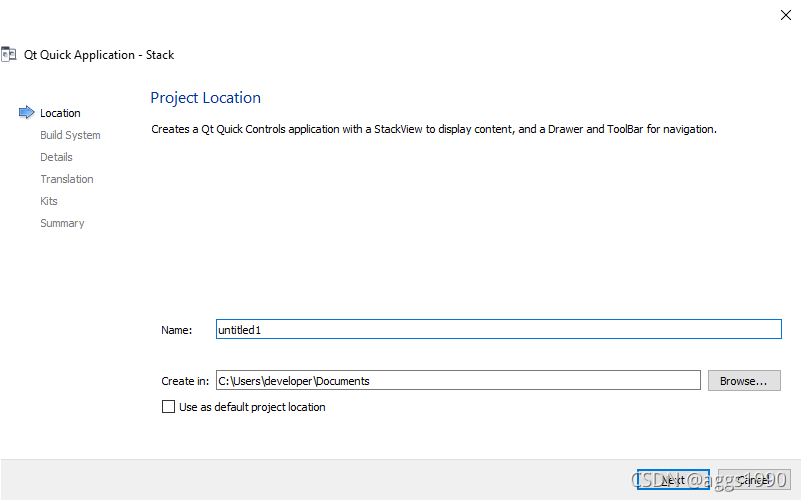Click the Create in: label
802x501 pixels.
coord(185,381)
